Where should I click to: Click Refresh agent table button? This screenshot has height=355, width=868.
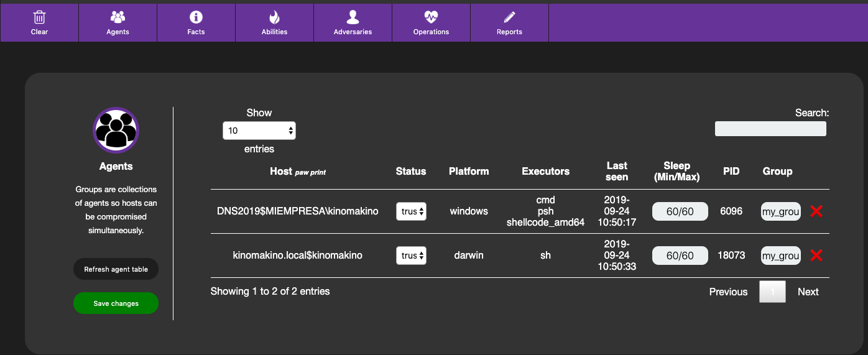[116, 269]
